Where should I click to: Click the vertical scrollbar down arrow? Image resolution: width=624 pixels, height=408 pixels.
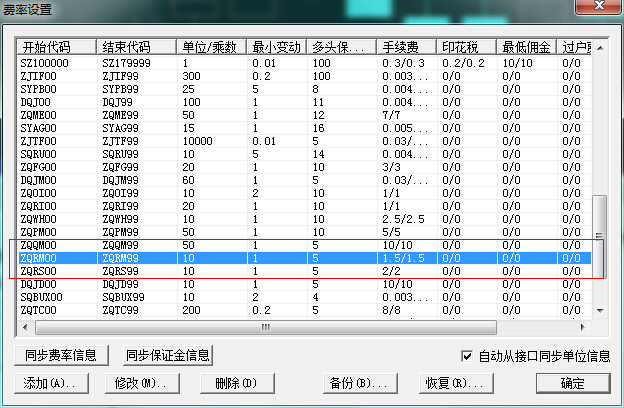(x=600, y=310)
